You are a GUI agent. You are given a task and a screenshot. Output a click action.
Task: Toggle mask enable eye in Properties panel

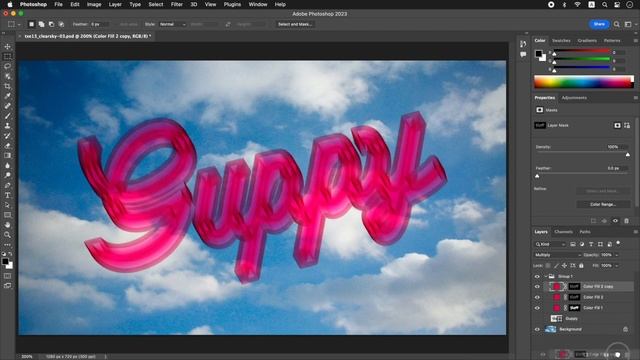click(x=616, y=221)
